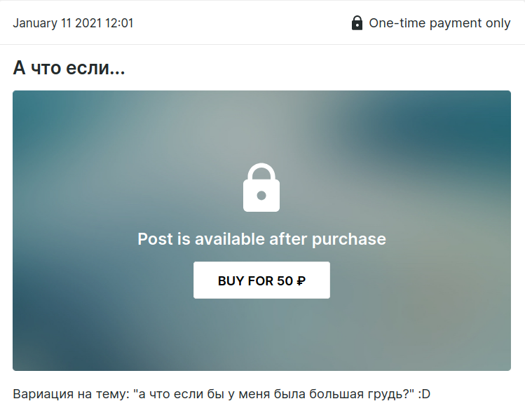
Task: Click the :D emoticon in the description
Action: 424,394
